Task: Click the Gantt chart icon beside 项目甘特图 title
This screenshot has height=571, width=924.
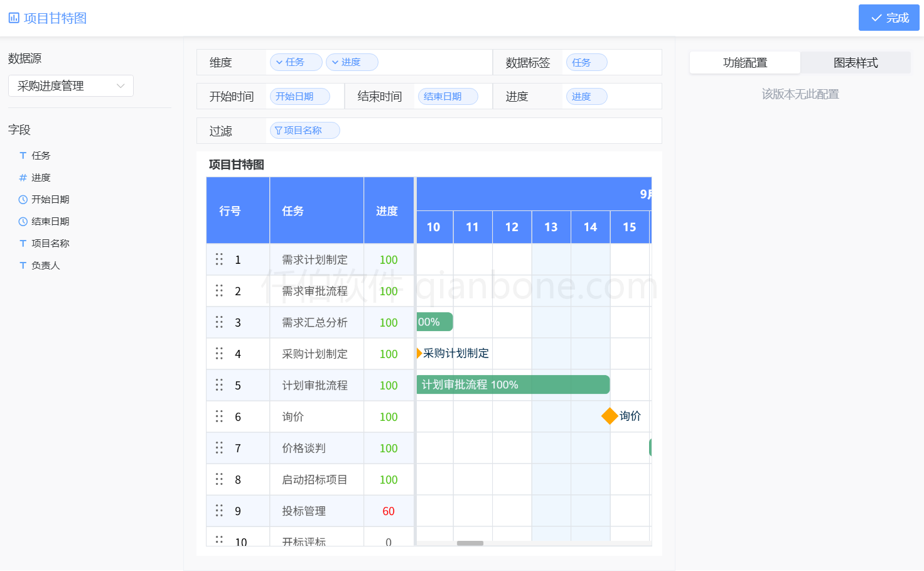Action: [13, 18]
